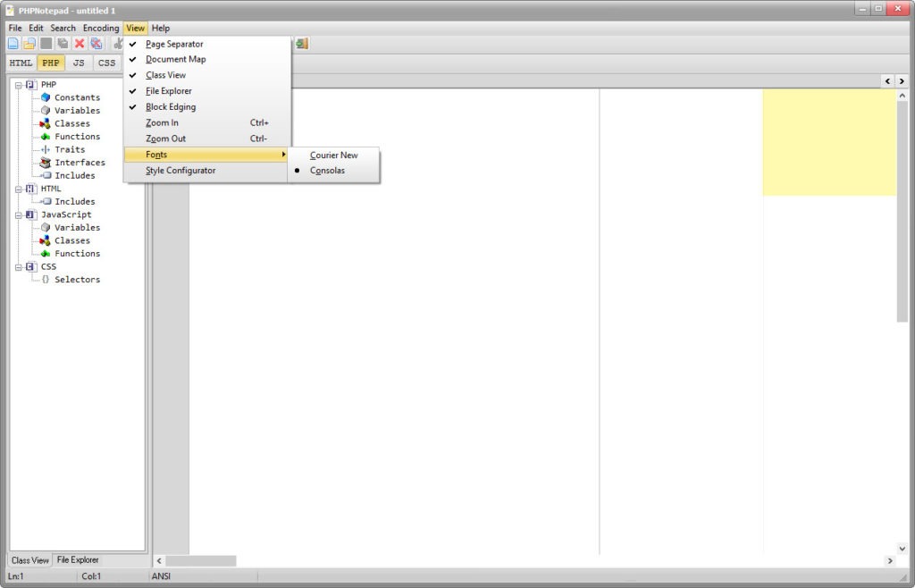This screenshot has height=588, width=915.
Task: Switch to the CSS language mode button
Action: [107, 63]
